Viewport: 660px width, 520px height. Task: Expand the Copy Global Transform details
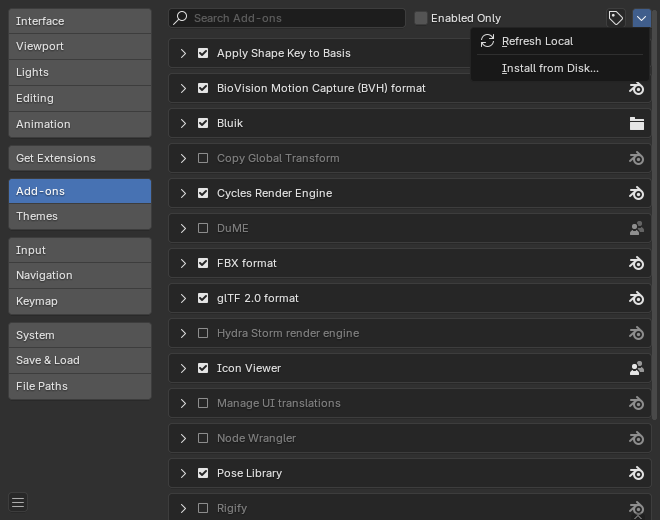coord(183,158)
